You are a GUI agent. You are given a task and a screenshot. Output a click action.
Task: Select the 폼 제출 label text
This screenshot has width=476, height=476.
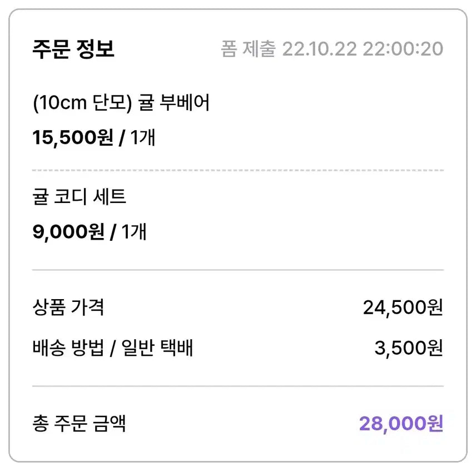pos(248,49)
